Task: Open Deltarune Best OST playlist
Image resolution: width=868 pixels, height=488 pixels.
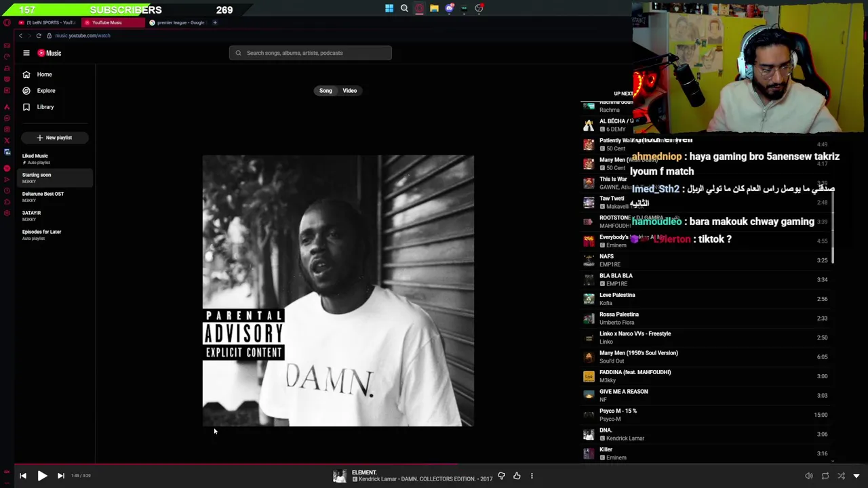Action: click(x=54, y=197)
